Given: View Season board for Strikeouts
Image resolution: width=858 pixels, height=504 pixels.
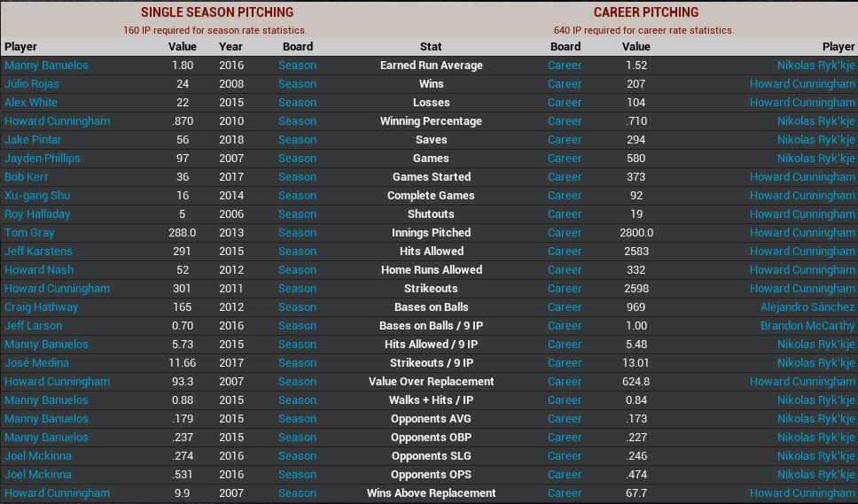Looking at the screenshot, I should tap(297, 289).
